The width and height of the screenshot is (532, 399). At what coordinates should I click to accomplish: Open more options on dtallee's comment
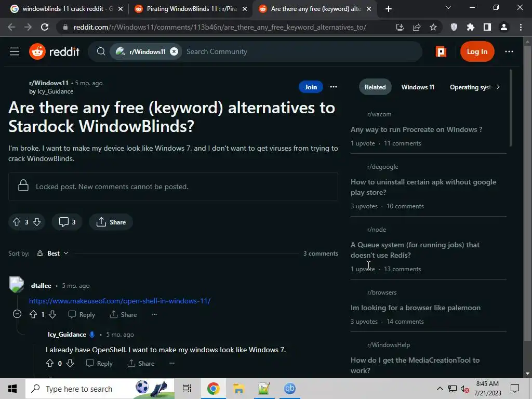(154, 314)
